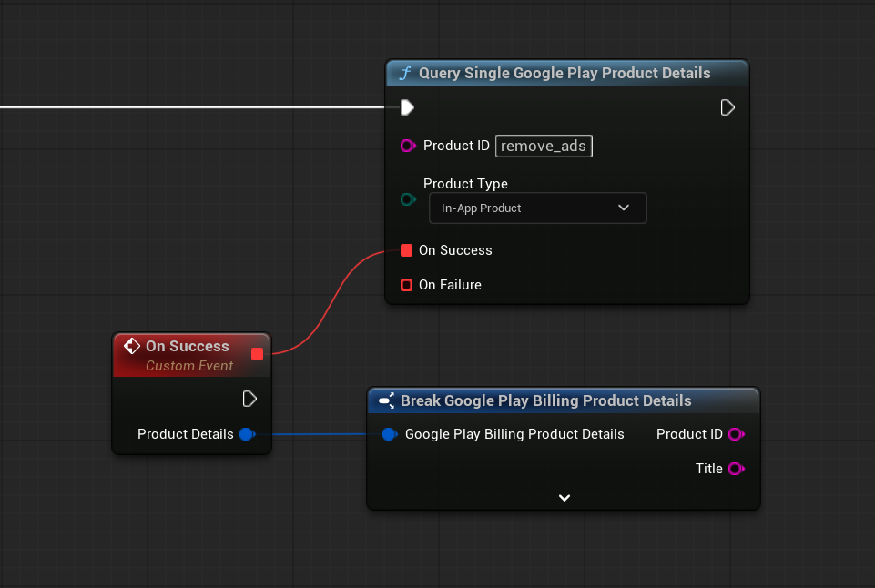Click the On Failure delegate pin
The height and width of the screenshot is (588, 875).
(x=406, y=285)
